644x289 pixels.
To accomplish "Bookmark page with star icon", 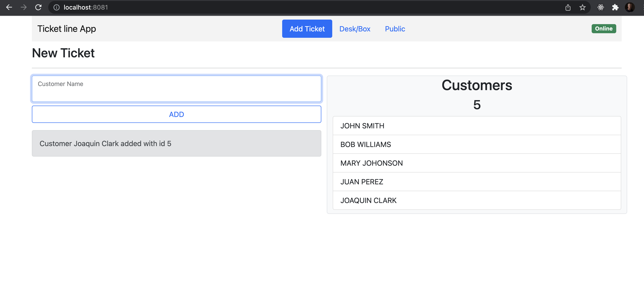I will (582, 7).
